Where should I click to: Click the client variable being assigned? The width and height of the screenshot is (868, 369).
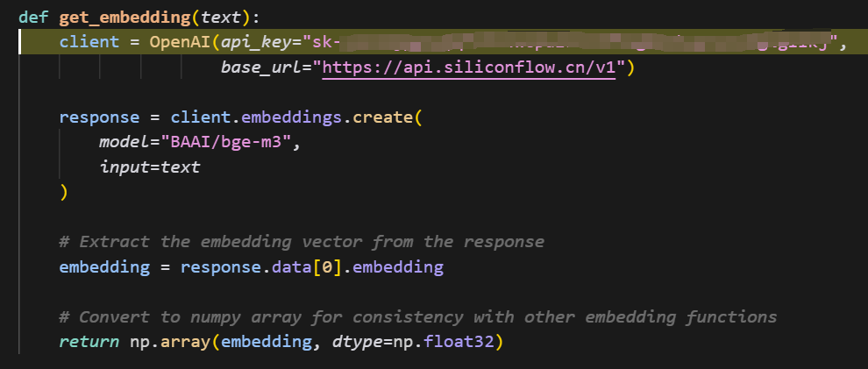[x=89, y=42]
